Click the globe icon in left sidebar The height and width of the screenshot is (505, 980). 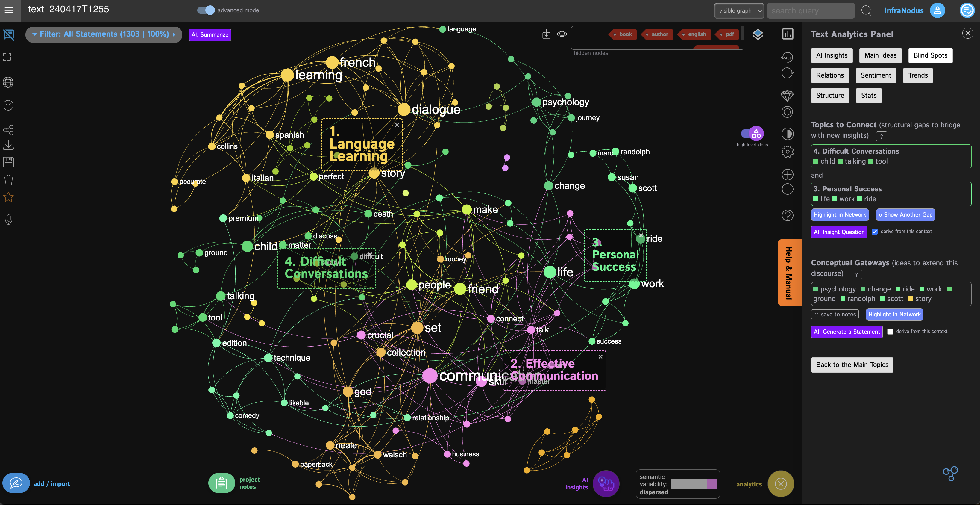(x=8, y=82)
